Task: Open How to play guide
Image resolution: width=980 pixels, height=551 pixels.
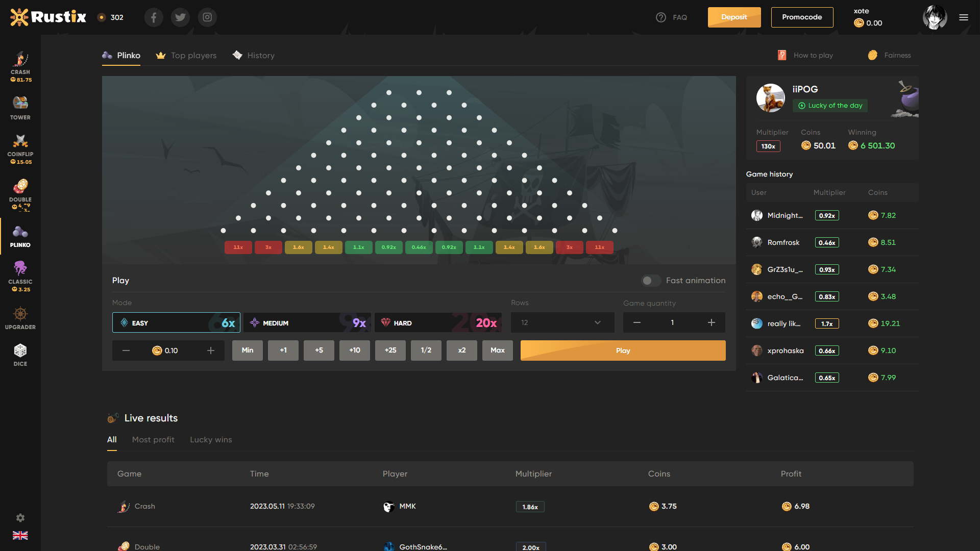Action: [805, 55]
